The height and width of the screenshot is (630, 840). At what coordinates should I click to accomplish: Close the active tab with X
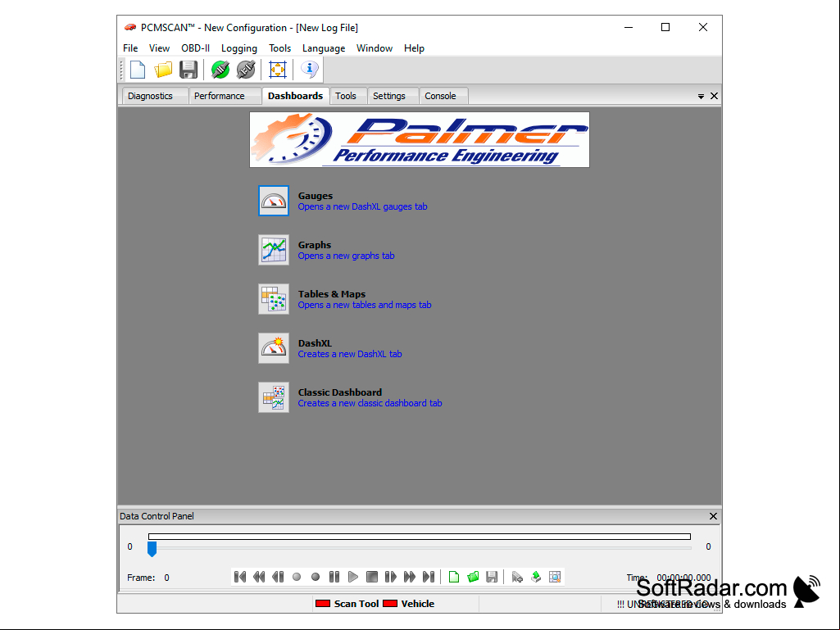[714, 96]
